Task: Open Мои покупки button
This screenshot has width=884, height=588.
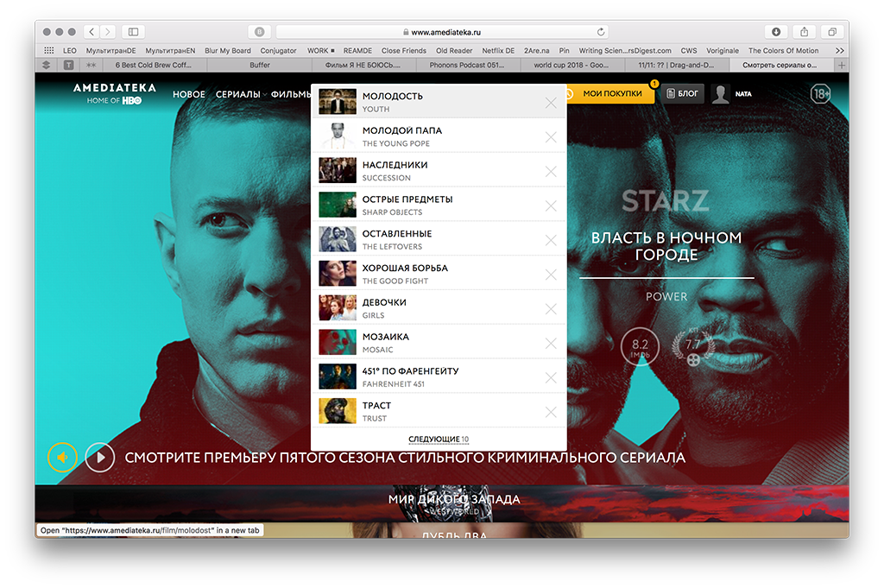Action: click(611, 93)
